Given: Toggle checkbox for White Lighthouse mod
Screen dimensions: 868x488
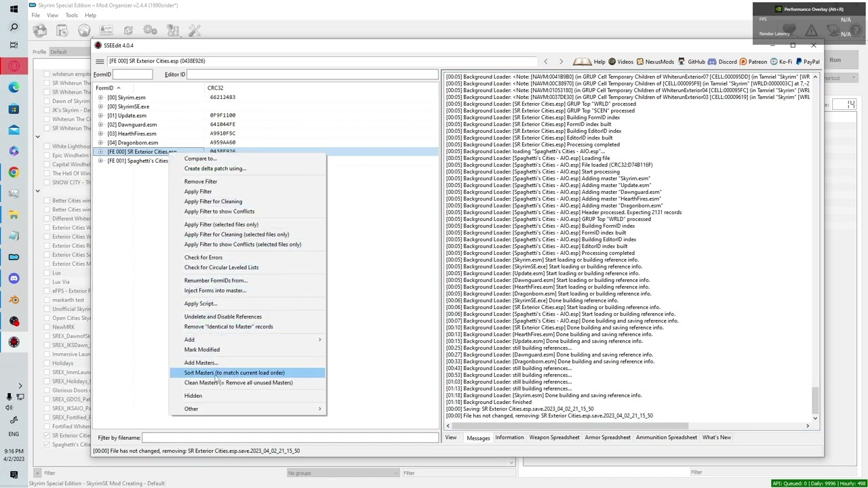Looking at the screenshot, I should coord(46,146).
